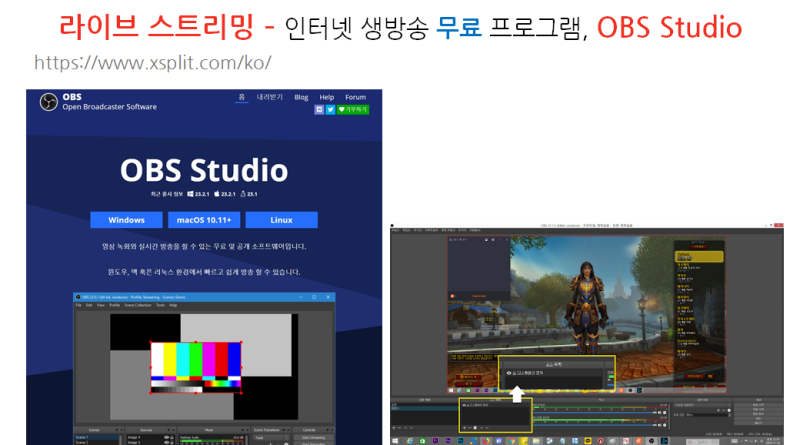Download OBS Studio for macOS 10.11+
Viewport: 800px width, 445px height.
pyautogui.click(x=204, y=220)
